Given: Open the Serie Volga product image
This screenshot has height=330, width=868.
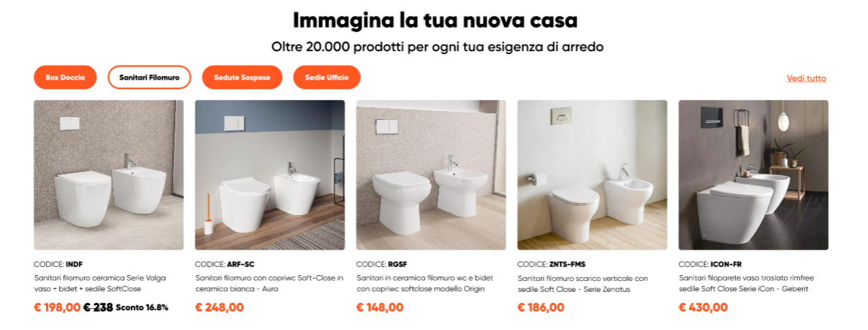Looking at the screenshot, I should (x=108, y=175).
